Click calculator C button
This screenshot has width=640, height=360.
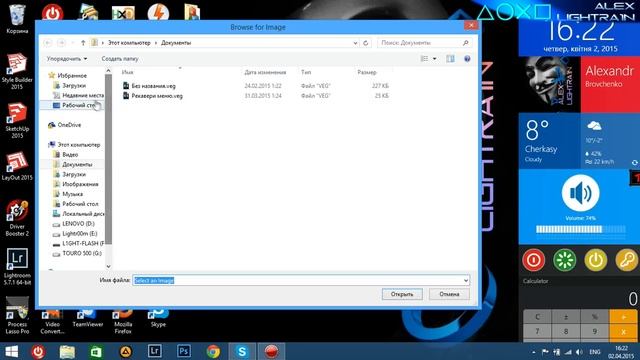point(537,316)
